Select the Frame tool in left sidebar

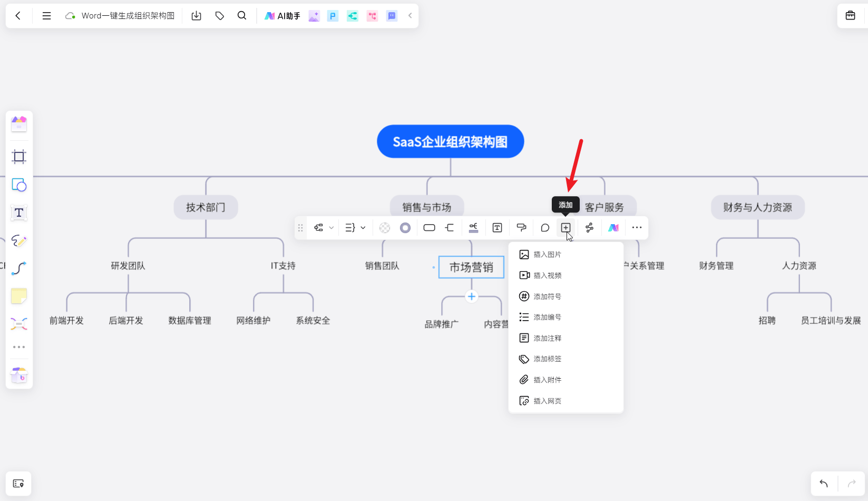tap(19, 157)
